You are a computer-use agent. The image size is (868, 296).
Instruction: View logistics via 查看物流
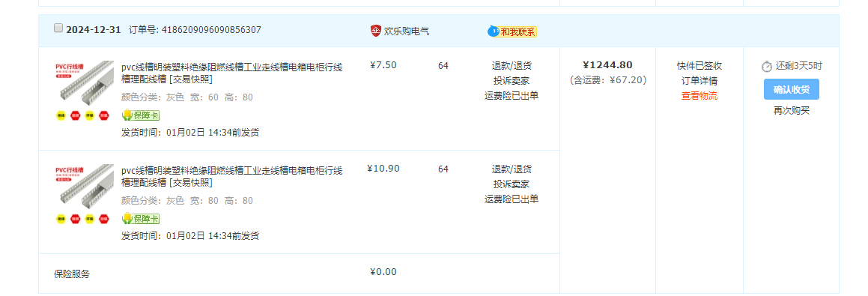(x=699, y=96)
